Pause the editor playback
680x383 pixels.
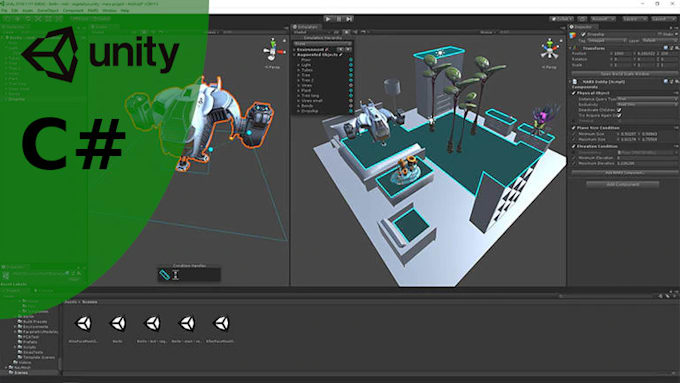[x=339, y=19]
